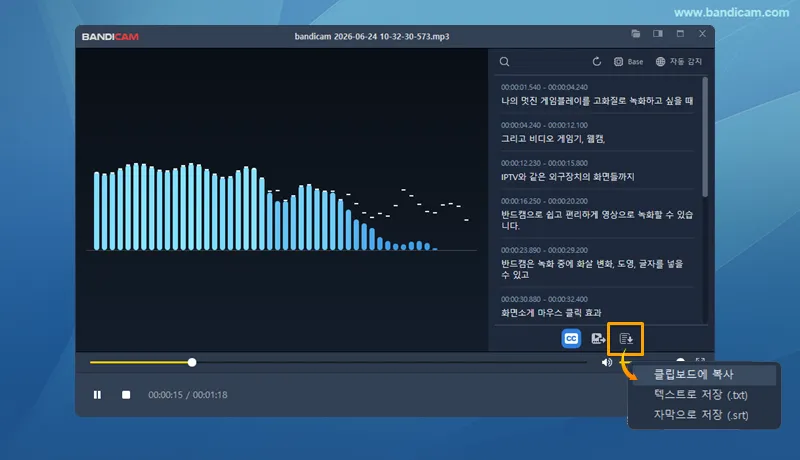Image resolution: width=800 pixels, height=460 pixels.
Task: Pause the audio playback
Action: tap(97, 395)
